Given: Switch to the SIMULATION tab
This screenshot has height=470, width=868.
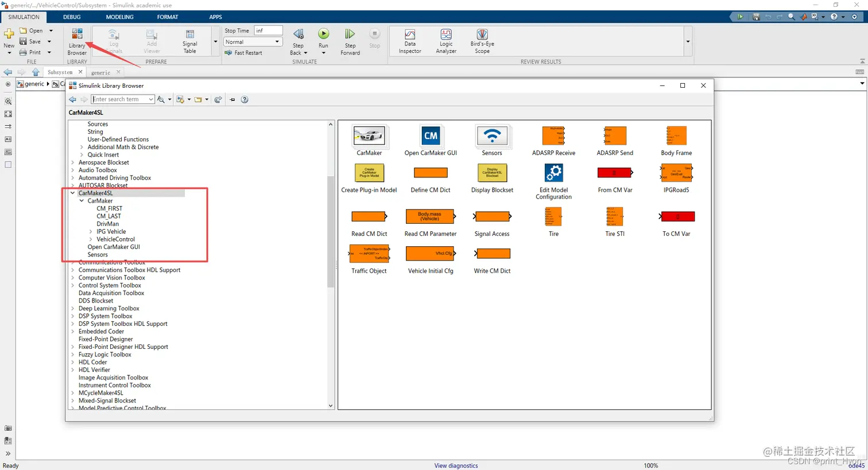Looking at the screenshot, I should 24,17.
